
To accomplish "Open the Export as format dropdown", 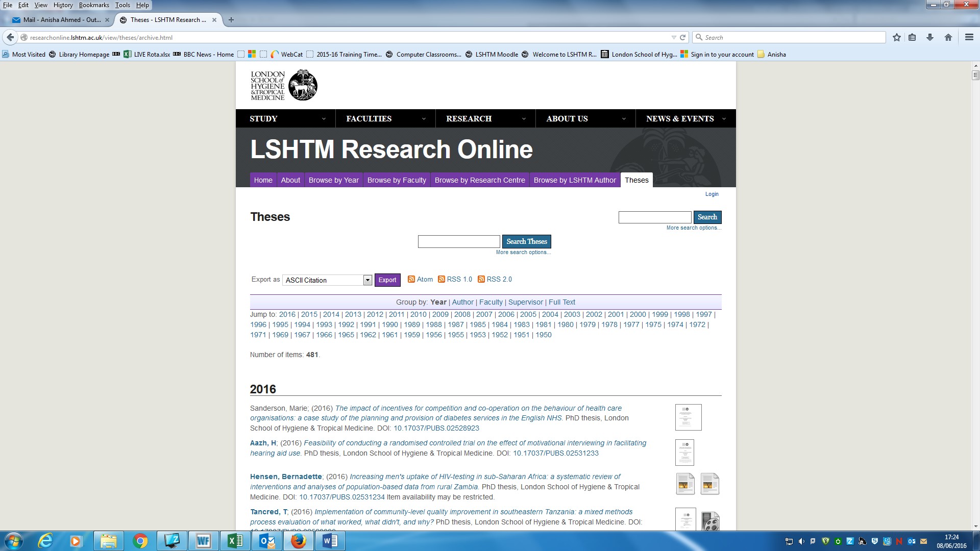I will (x=367, y=280).
